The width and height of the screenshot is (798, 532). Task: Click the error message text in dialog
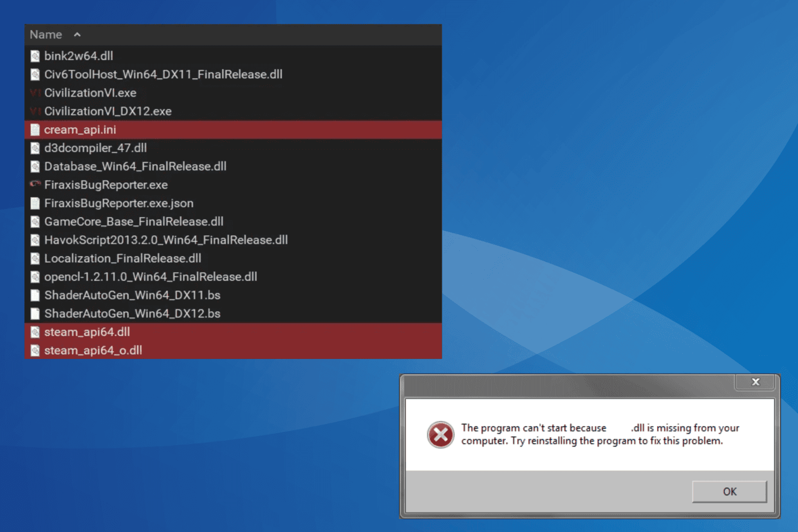pyautogui.click(x=600, y=434)
